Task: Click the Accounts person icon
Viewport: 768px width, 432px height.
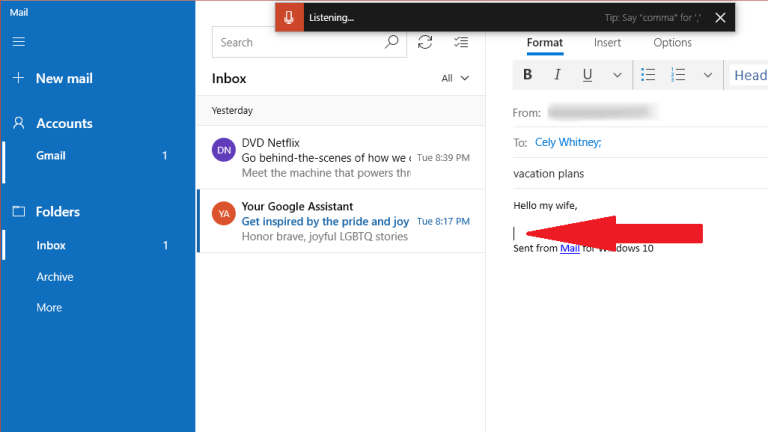Action: (x=19, y=123)
